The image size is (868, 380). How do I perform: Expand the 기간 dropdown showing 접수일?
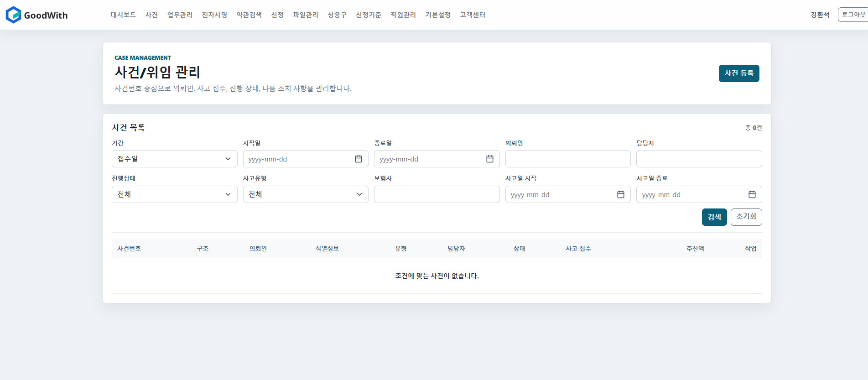(174, 159)
